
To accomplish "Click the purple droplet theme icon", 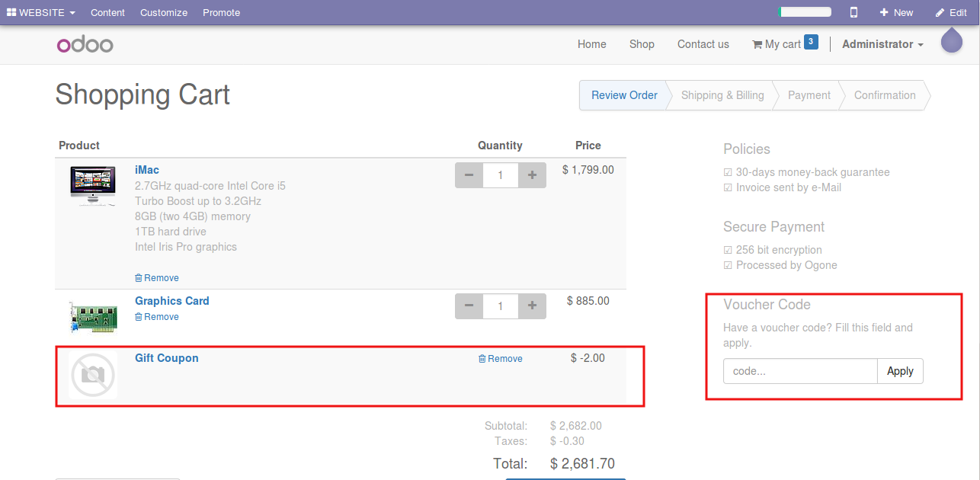I will pos(952,40).
